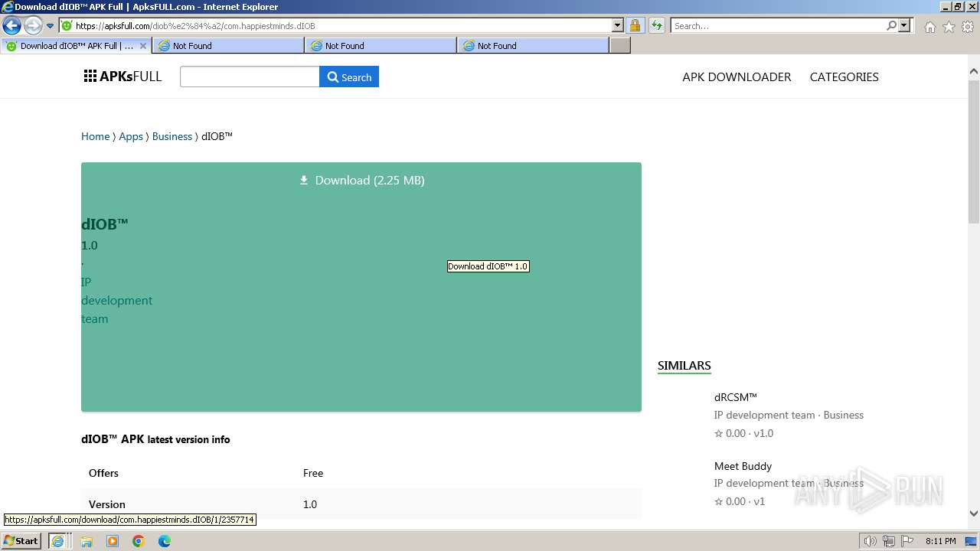Close the Download dIOB tab
Screen dimensions: 980x551
[x=143, y=46]
